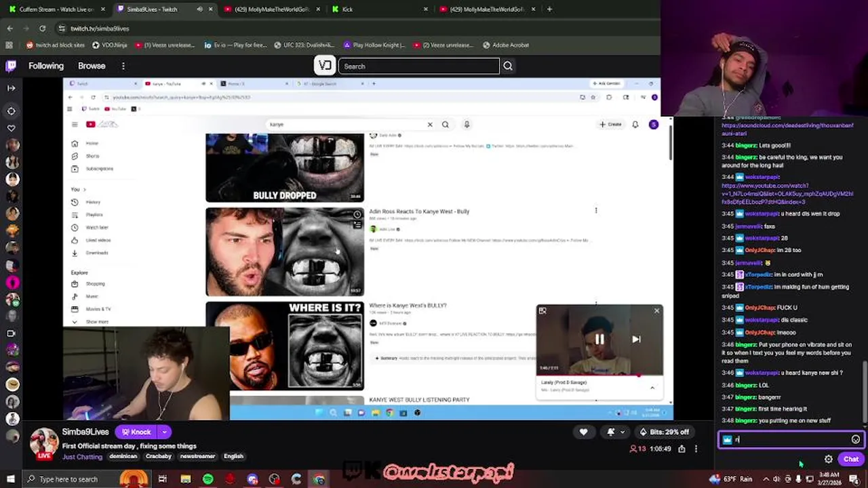Click the Twitch search magnifier button

[x=508, y=66]
